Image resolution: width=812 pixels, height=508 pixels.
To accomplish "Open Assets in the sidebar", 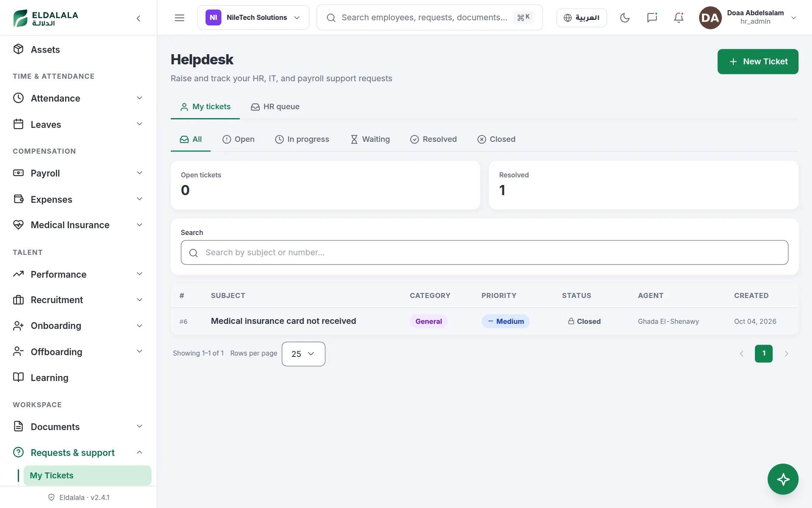I will (x=78, y=50).
